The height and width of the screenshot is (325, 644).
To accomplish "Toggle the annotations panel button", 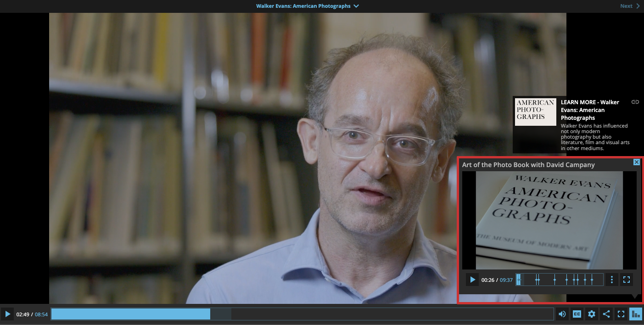I will [636, 314].
